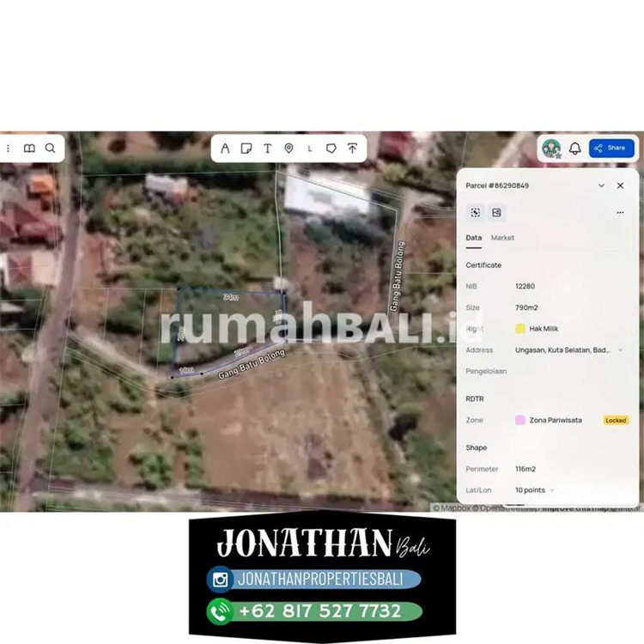Click the Shape section heading
This screenshot has width=644, height=644.
(476, 447)
